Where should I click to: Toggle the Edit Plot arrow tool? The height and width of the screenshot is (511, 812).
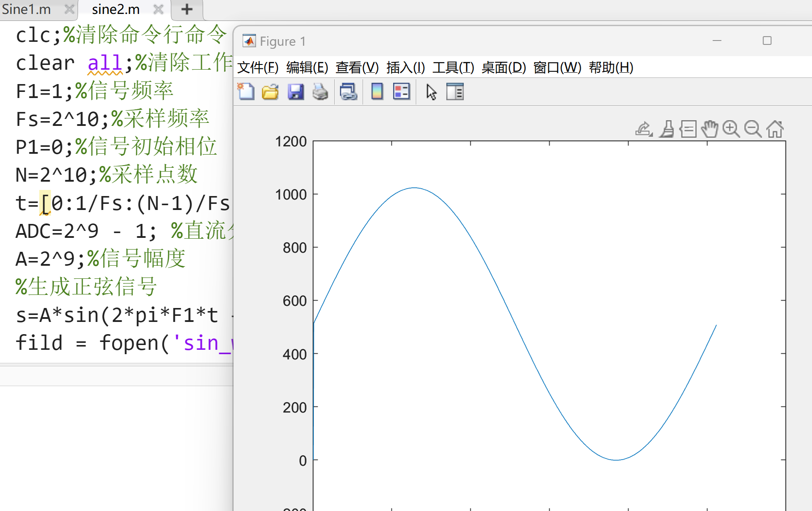pos(431,92)
